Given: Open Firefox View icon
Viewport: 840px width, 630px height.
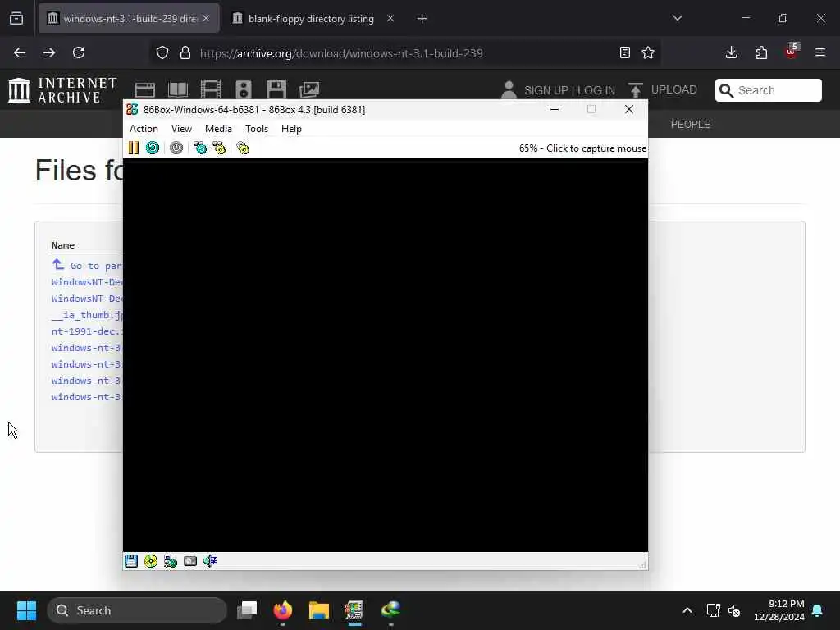Looking at the screenshot, I should (x=16, y=19).
